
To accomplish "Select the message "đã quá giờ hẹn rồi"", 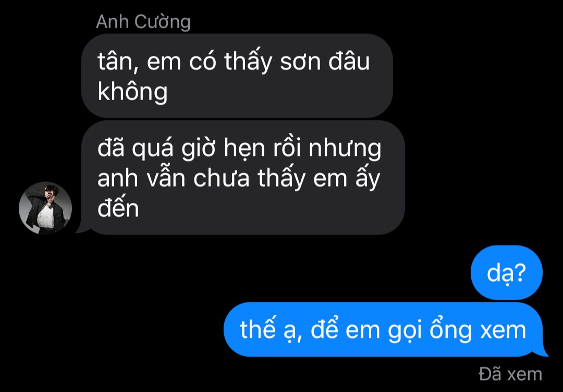I will (x=243, y=178).
